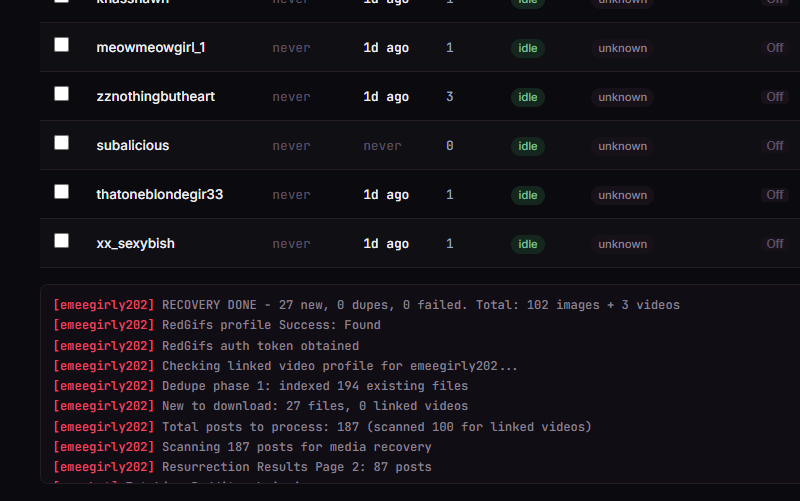Check the meowmeowgirl_1 row checkbox
The image size is (800, 501).
pos(61,45)
